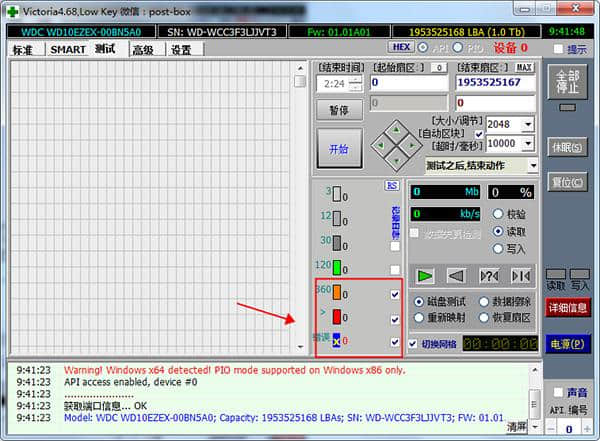Click the green forward play scan icon

tap(427, 275)
